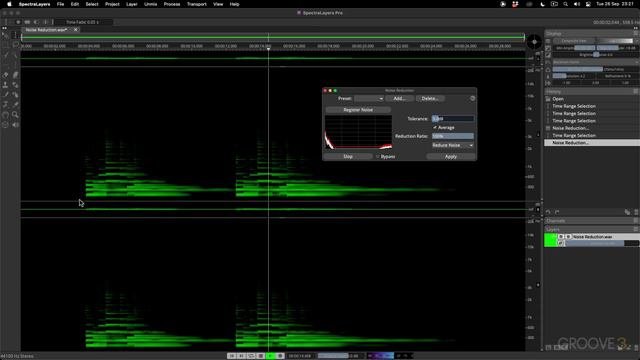Open the Reduce Noise mode dropdown

click(x=453, y=145)
